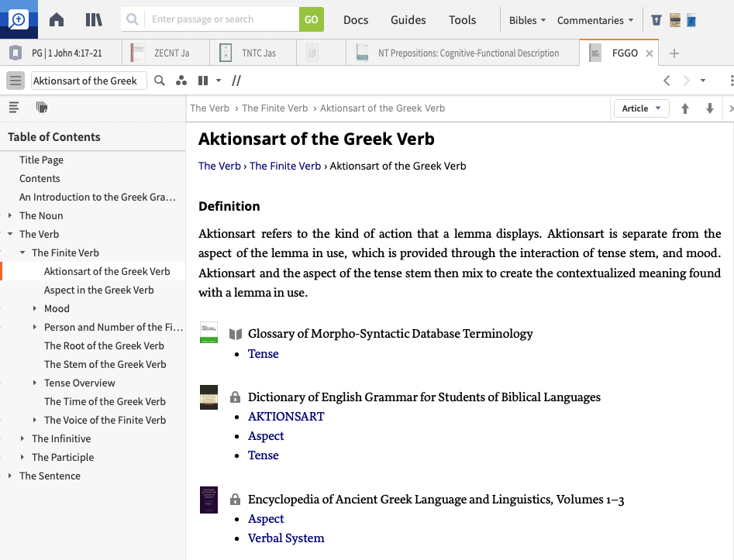This screenshot has height=560, width=734.
Task: Open Tense link under Glossary
Action: pos(263,354)
